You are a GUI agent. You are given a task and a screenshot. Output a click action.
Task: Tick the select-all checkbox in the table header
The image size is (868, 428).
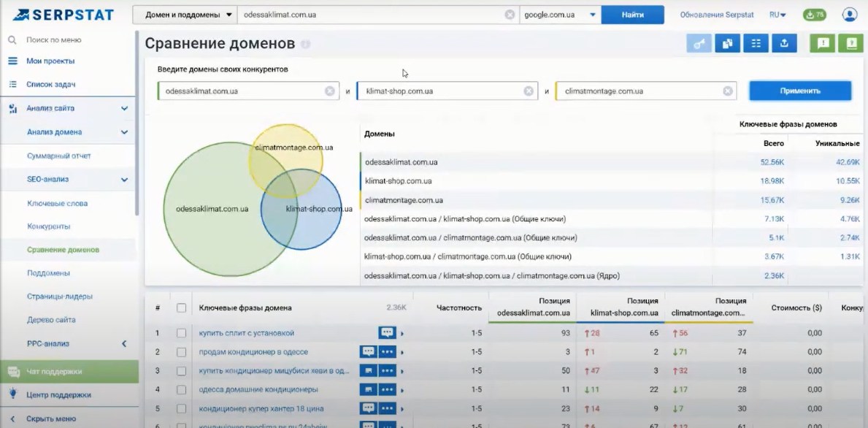click(x=181, y=307)
